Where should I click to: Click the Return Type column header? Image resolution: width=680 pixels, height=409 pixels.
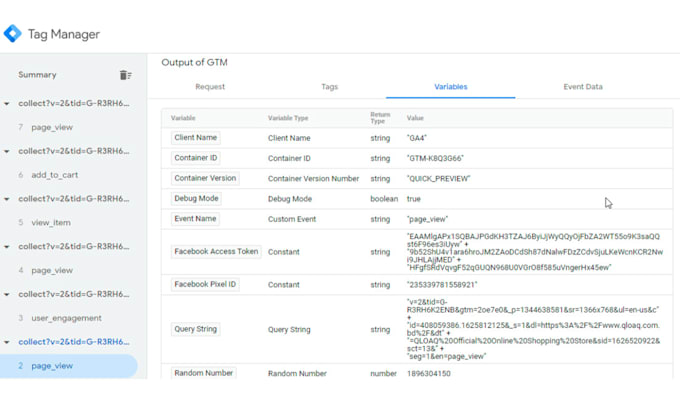[380, 118]
